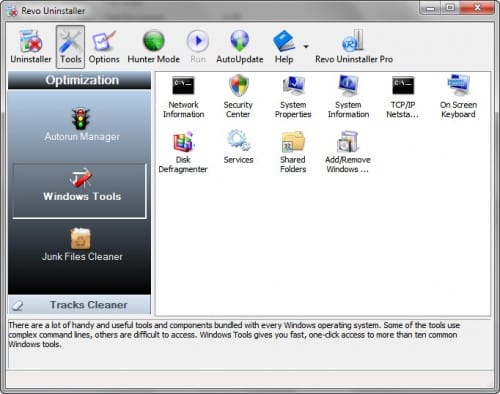Select the Tools toolbar button
This screenshot has width=500, height=394.
tap(70, 47)
